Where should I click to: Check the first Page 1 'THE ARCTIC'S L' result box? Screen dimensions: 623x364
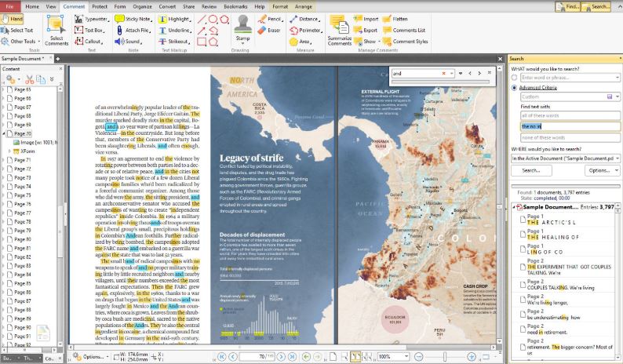523,220
